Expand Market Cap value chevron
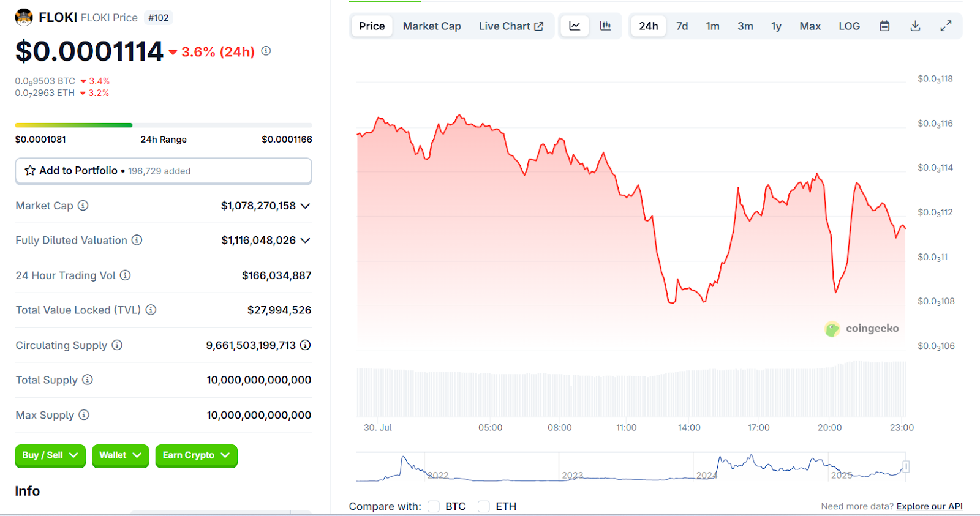Viewport: 980px width, 516px height. (x=305, y=206)
